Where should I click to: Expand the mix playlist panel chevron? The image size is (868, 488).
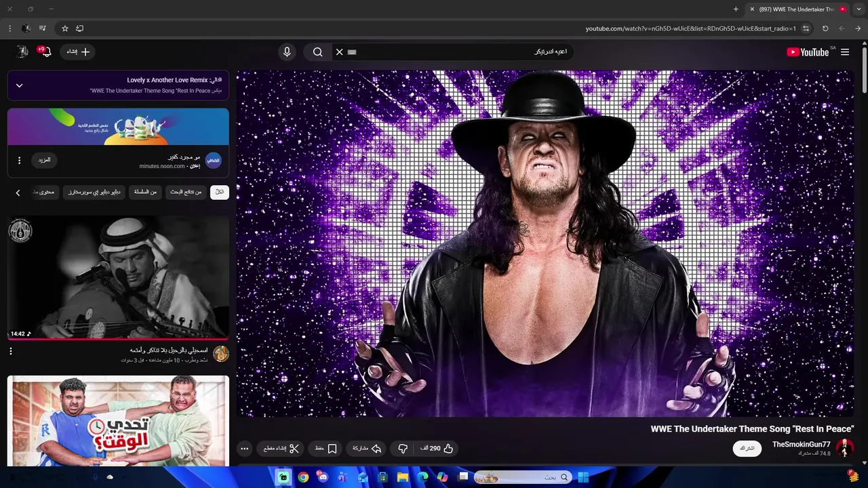point(19,85)
